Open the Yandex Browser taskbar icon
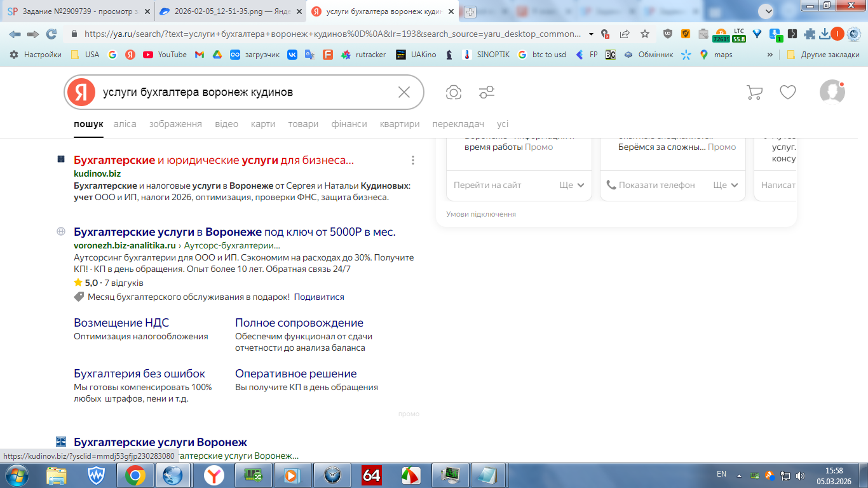This screenshot has height=488, width=868. [214, 475]
